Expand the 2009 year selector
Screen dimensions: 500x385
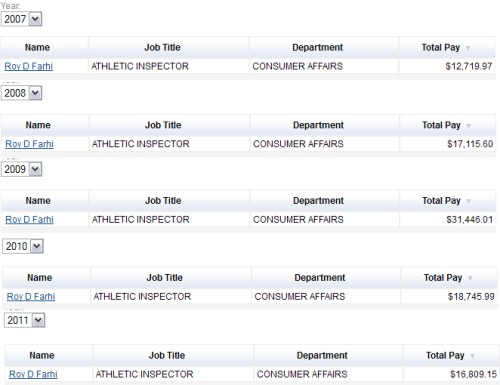pyautogui.click(x=22, y=169)
